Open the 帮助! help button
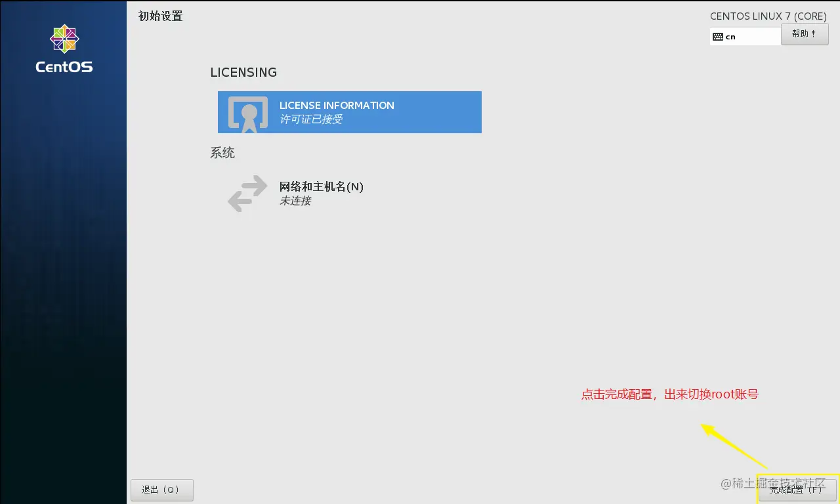 805,34
